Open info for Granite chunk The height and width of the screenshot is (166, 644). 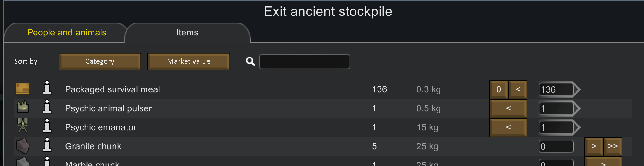(x=47, y=145)
